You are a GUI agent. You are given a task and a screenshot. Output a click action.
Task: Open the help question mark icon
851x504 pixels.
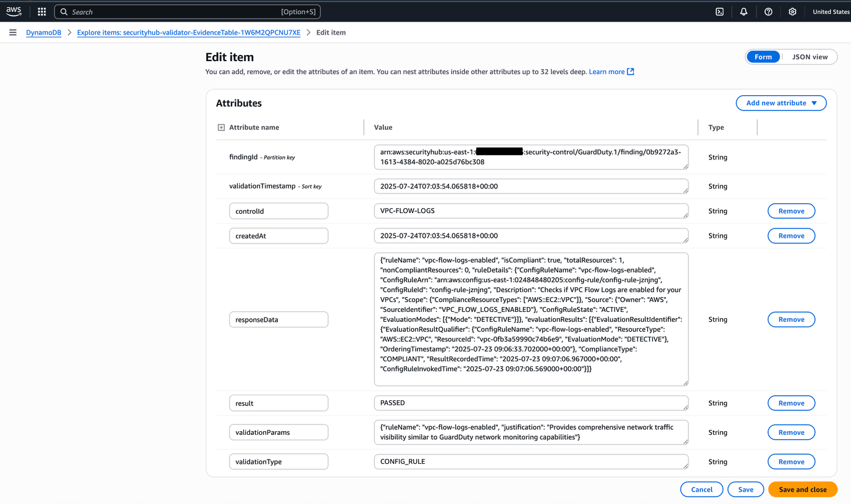coord(768,12)
